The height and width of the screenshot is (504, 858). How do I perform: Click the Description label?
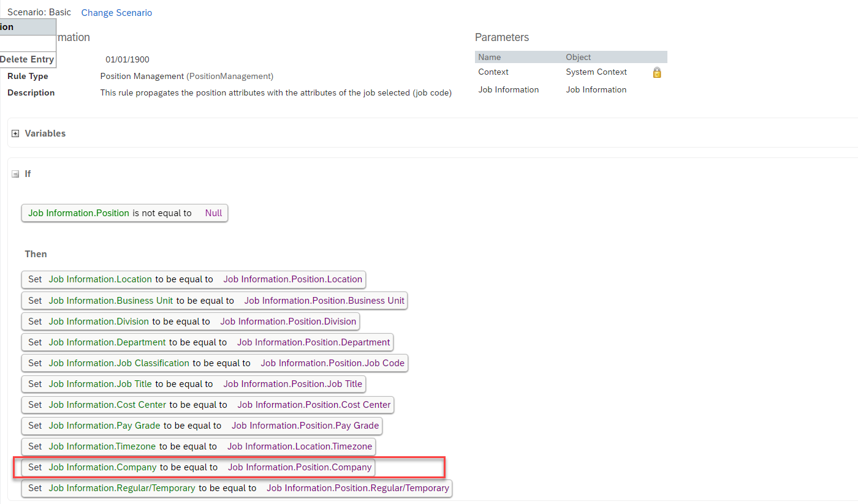[31, 93]
